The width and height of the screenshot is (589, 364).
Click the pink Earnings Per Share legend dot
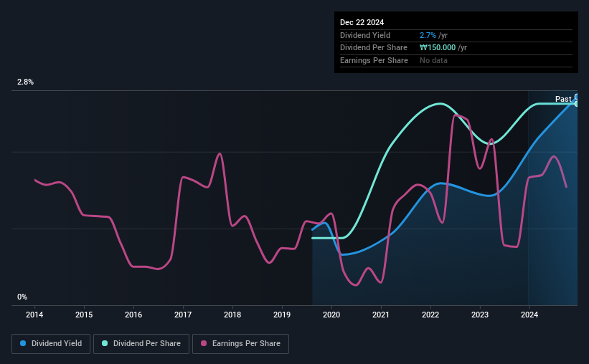(x=204, y=343)
